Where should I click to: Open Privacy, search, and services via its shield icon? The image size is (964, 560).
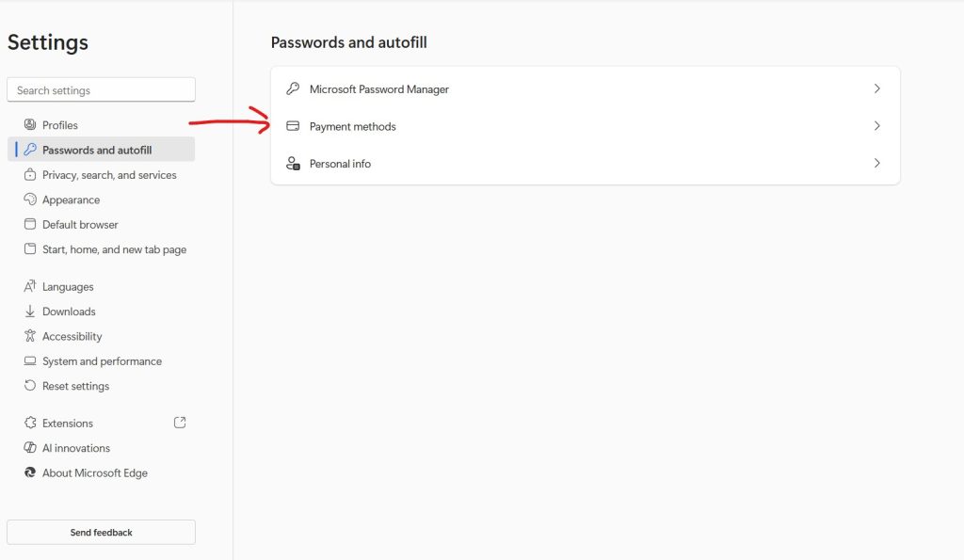click(28, 174)
